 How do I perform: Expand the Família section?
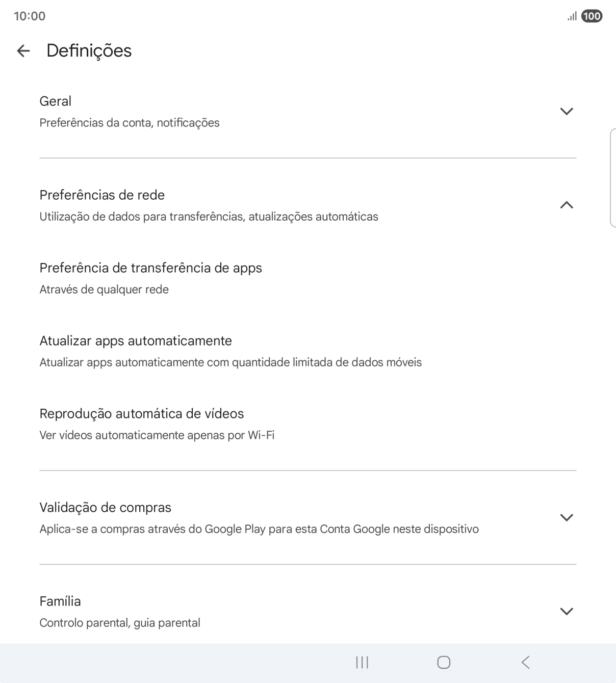tap(567, 610)
